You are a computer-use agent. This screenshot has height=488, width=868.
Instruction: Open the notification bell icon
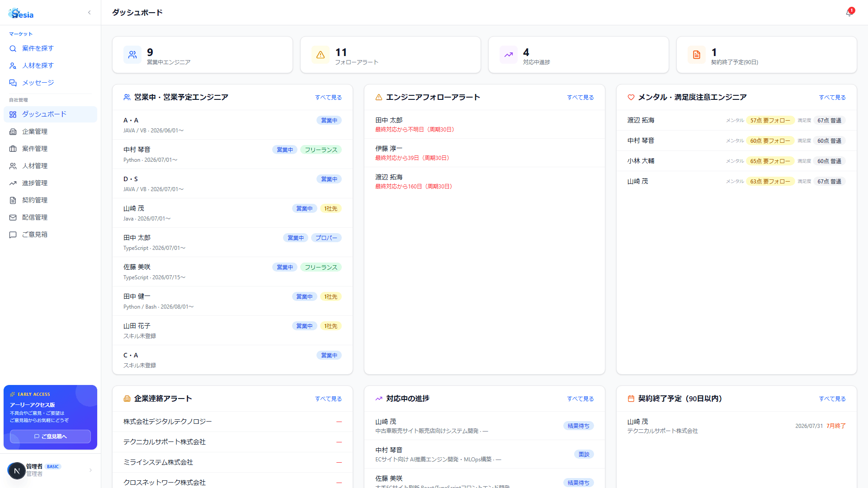click(849, 13)
